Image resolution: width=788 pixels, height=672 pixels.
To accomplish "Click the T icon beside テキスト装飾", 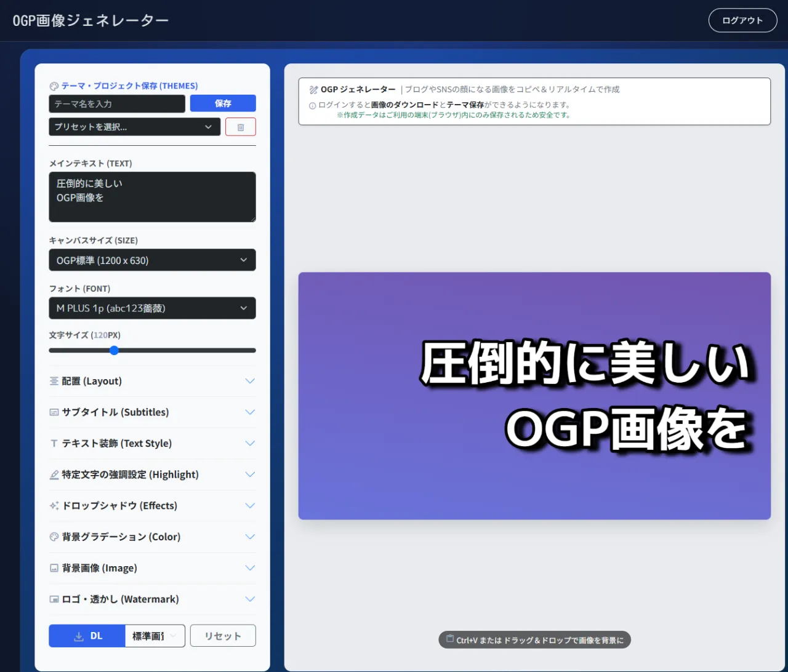I will coord(54,444).
